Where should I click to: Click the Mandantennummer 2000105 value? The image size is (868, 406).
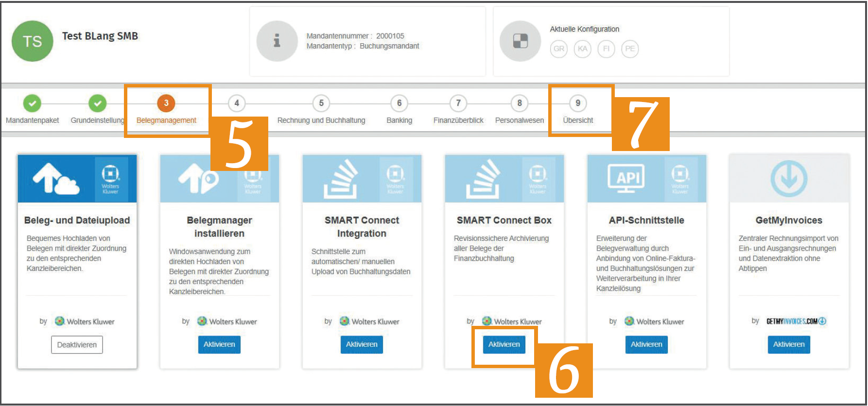point(390,36)
